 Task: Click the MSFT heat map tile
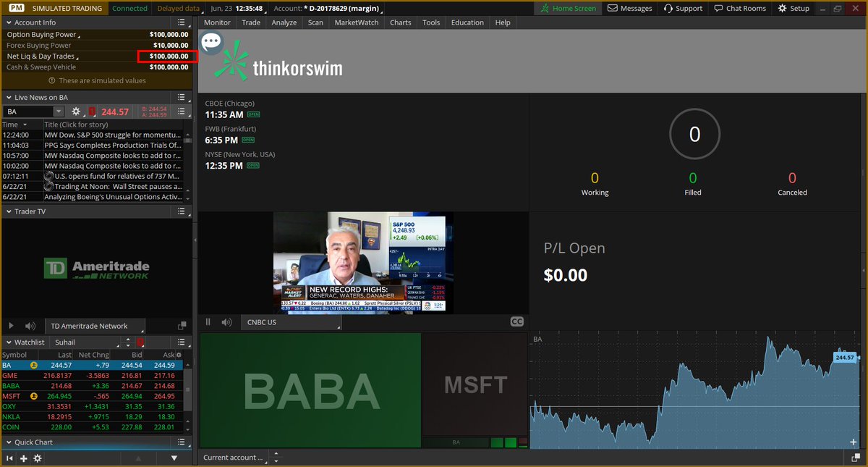[475, 384]
